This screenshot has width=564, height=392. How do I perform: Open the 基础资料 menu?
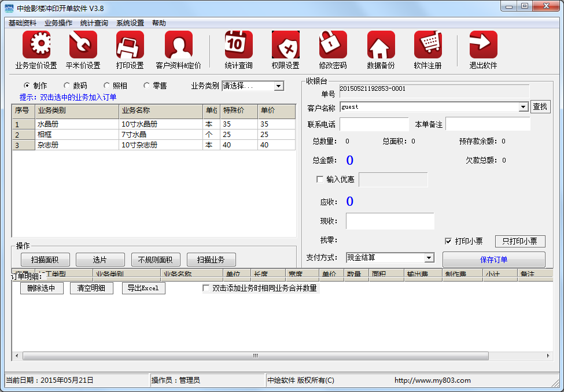(23, 23)
